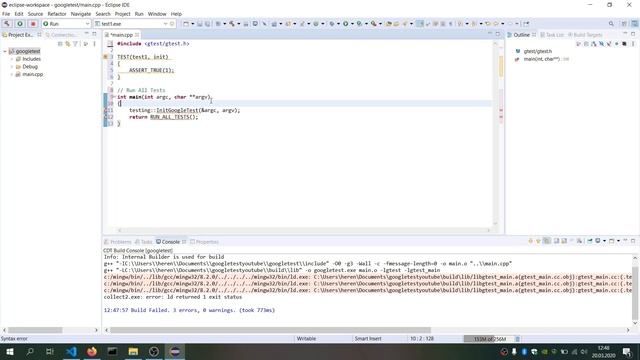640x360 pixels.
Task: Select the Task List tab
Action: (551, 35)
